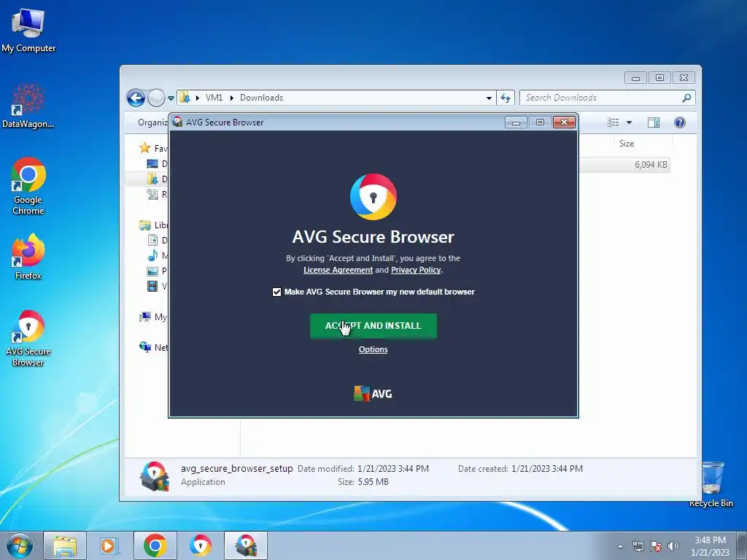
Task: Select Downloads in the address breadcrumb
Action: [x=262, y=98]
